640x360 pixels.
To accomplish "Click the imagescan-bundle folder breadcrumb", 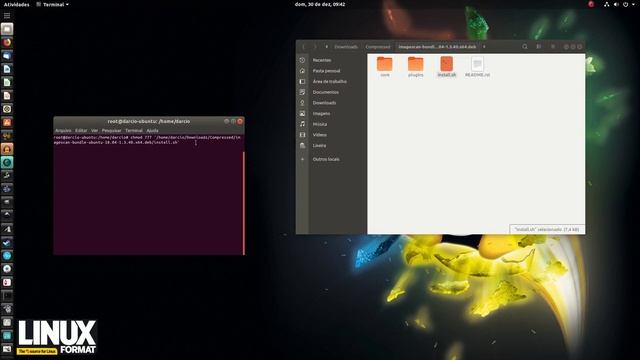I will [437, 47].
